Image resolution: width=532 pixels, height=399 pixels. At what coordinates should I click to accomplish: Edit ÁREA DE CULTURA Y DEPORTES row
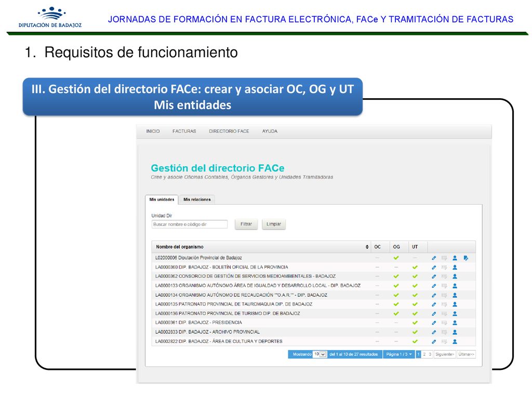(434, 342)
